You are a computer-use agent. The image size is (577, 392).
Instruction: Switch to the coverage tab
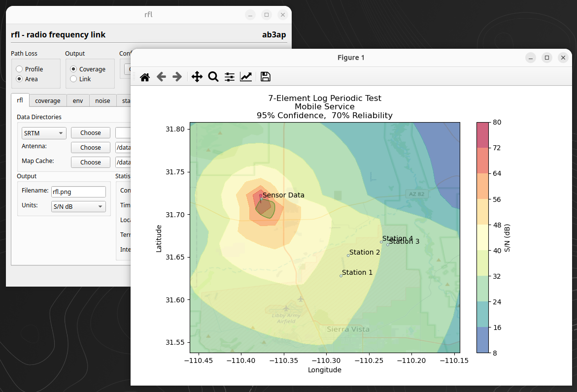[48, 100]
